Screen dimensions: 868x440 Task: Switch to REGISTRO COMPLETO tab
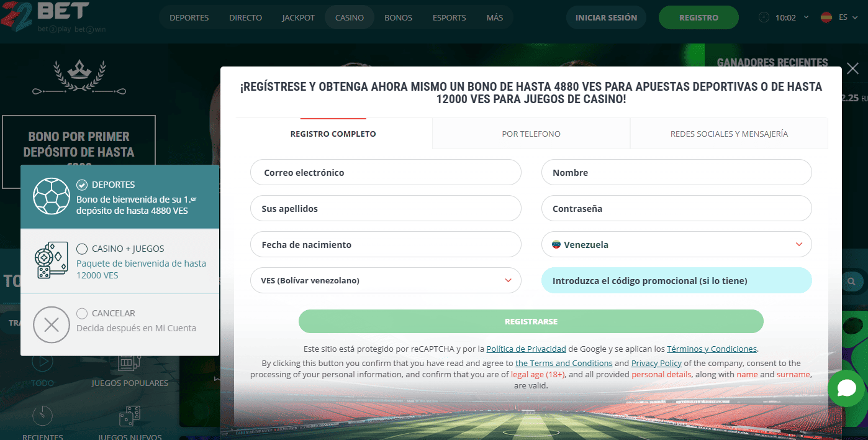pos(333,134)
